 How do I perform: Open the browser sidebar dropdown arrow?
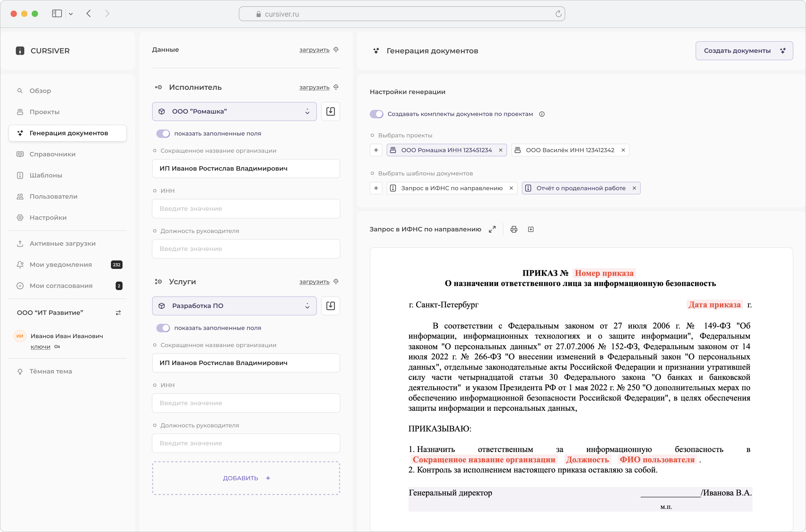pos(71,13)
